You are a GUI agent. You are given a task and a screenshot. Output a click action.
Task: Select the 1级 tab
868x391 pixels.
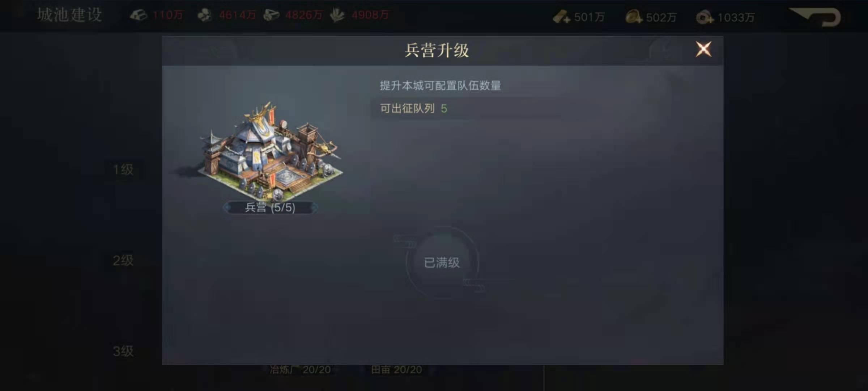click(x=123, y=169)
